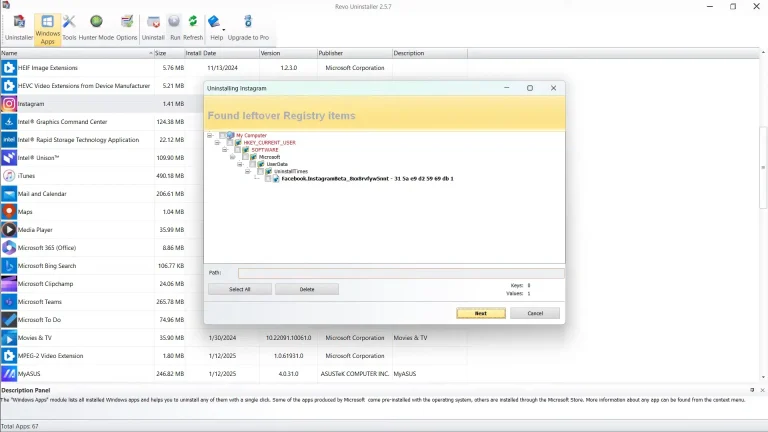The width and height of the screenshot is (768, 432).
Task: Check the Facebook.InstagramBeta registry value checkbox
Action: click(x=268, y=179)
